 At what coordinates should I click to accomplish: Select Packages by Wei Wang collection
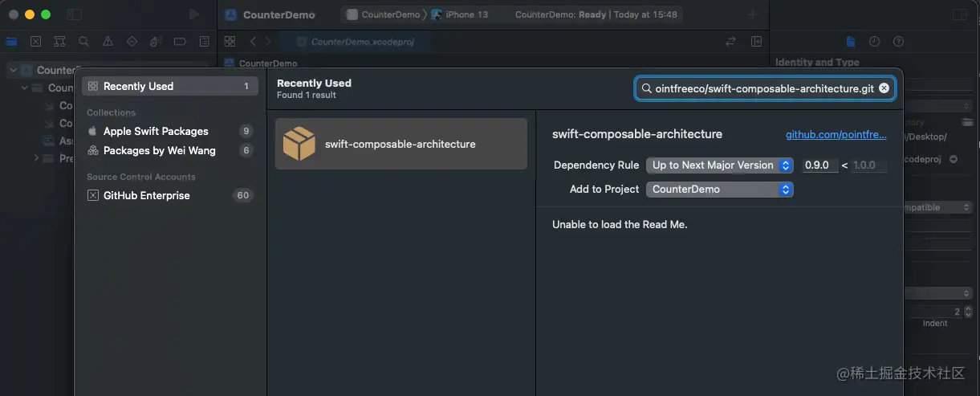169,150
